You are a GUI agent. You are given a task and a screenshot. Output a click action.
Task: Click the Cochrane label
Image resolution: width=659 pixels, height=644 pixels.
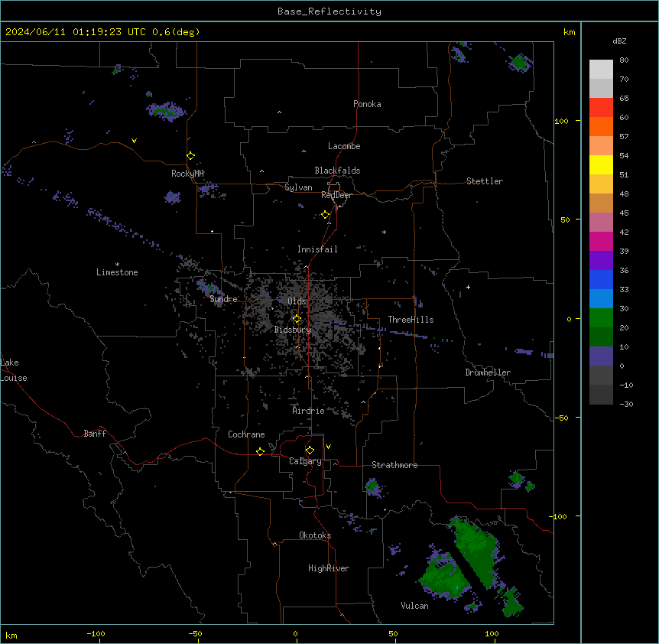pos(246,434)
